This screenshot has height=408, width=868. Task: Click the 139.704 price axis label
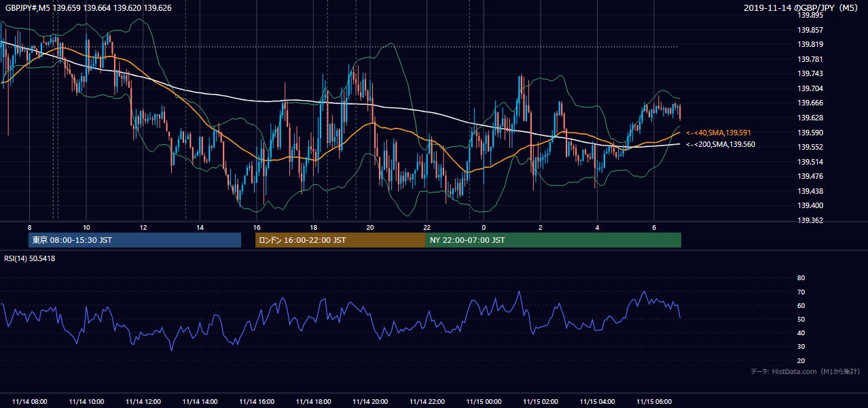[x=810, y=88]
